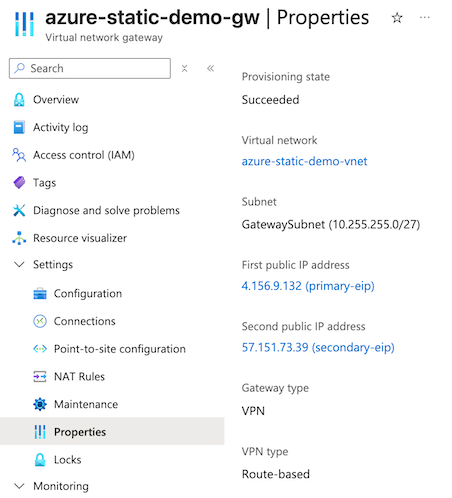Click the Point-to-site configuration icon
Viewport: 452px width, 498px height.
tap(40, 349)
